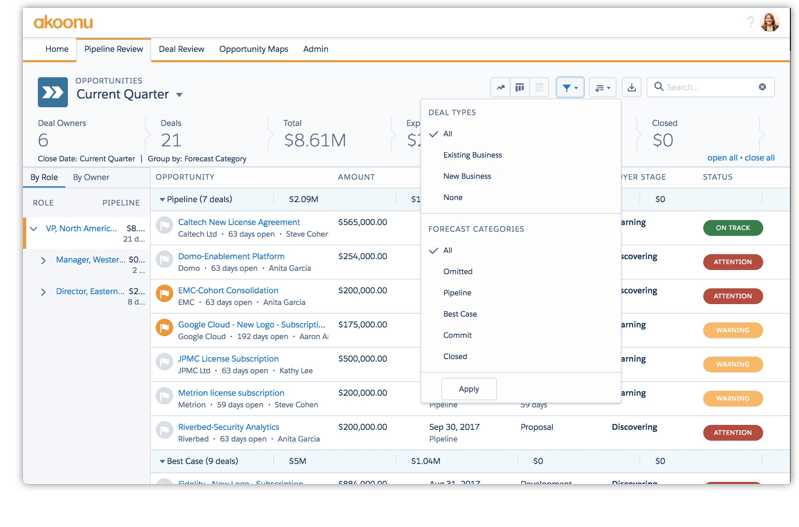Open the Admin tab
799x527 pixels.
click(x=315, y=49)
